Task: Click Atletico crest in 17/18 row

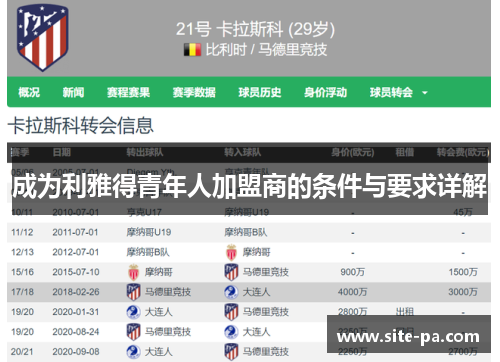Action: point(133,292)
